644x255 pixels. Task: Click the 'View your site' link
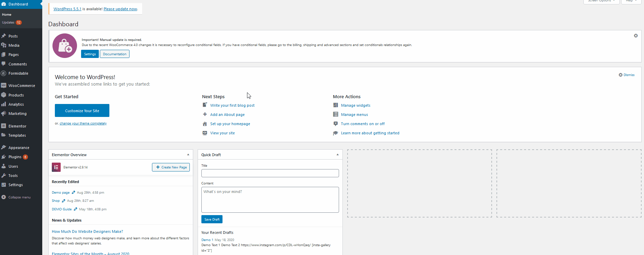[x=223, y=133]
